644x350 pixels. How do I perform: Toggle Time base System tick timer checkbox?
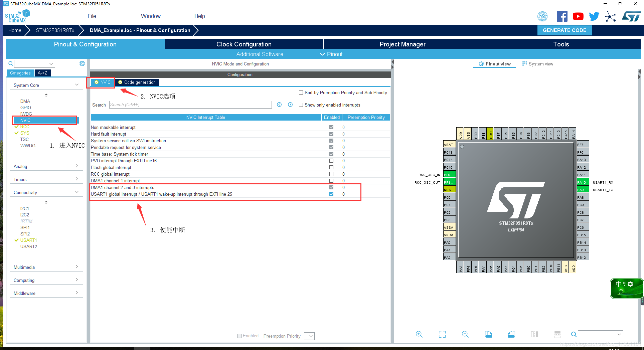click(331, 154)
